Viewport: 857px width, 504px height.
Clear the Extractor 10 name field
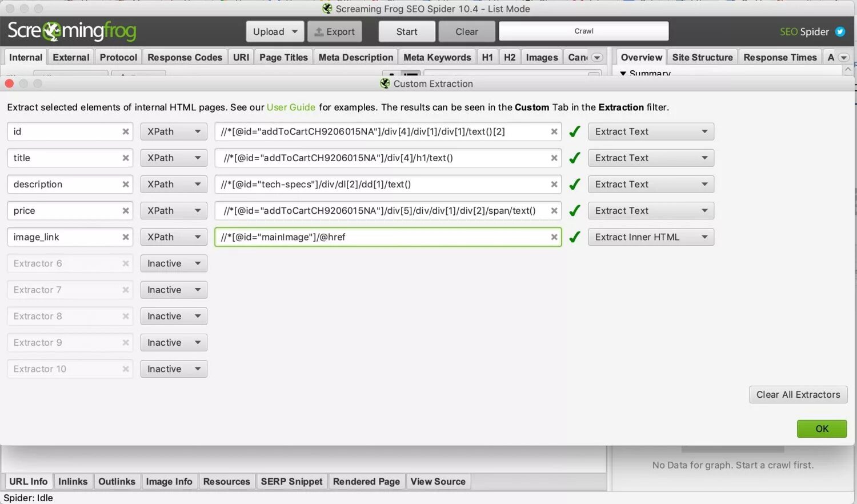point(126,369)
